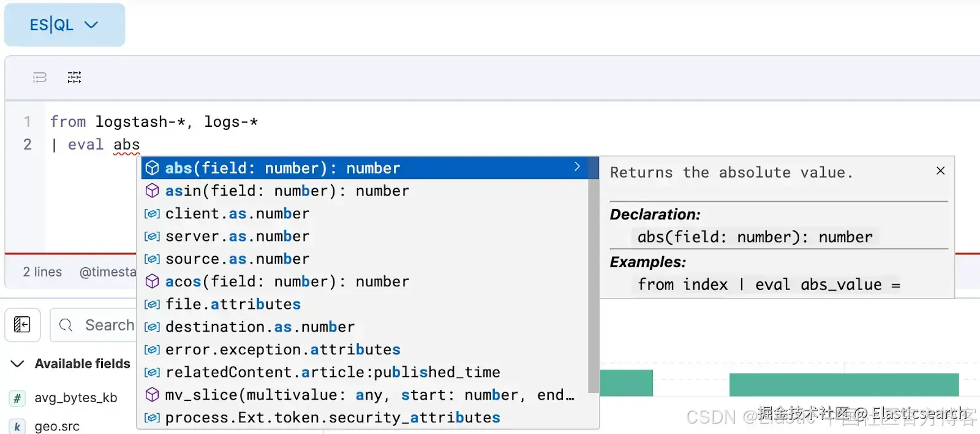Click the avg_bytes_kb number type icon
Screen dimensions: 980x434
click(x=17, y=398)
